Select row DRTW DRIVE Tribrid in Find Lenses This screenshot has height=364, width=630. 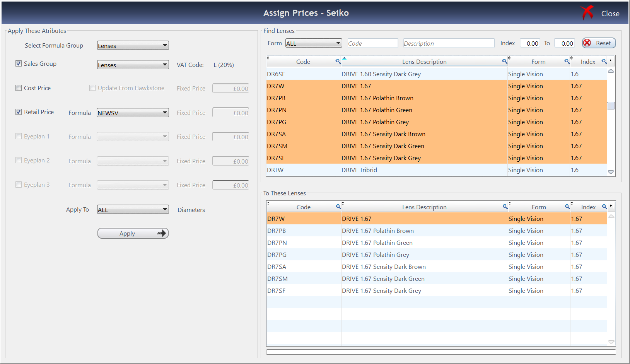point(437,170)
